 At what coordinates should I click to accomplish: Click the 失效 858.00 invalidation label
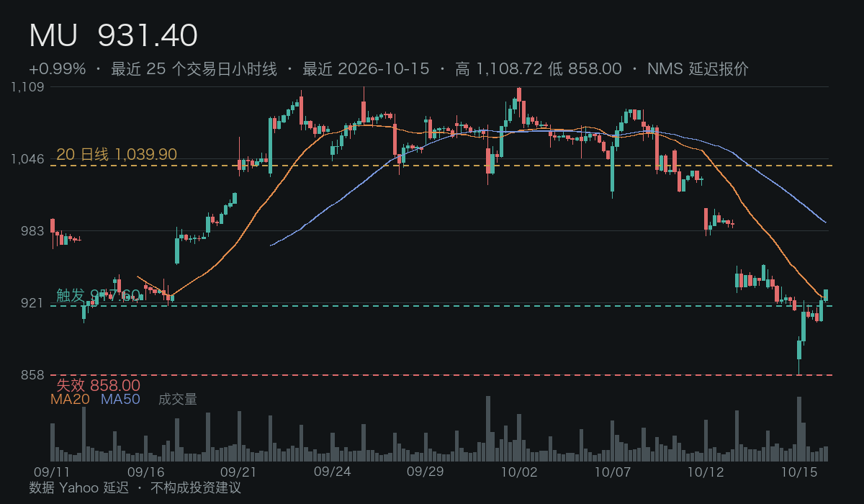tap(98, 386)
